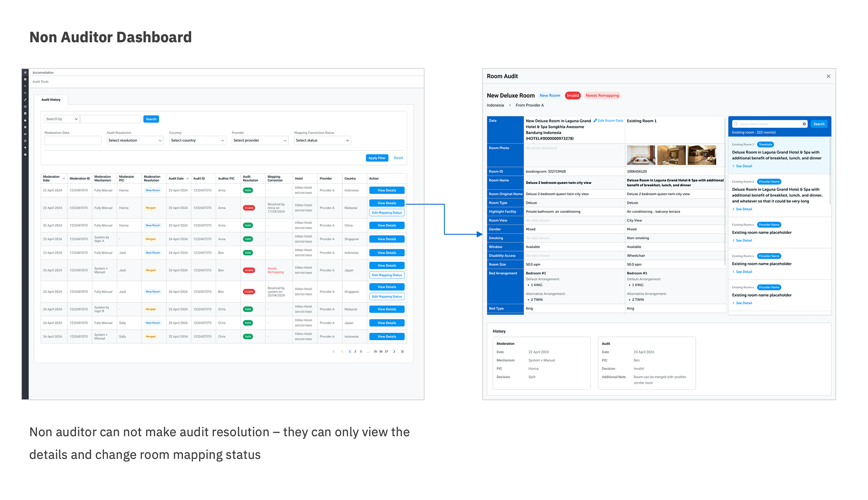This screenshot has width=868, height=500.
Task: Click the hamburger menu icon atop sidebar
Action: [25, 72]
